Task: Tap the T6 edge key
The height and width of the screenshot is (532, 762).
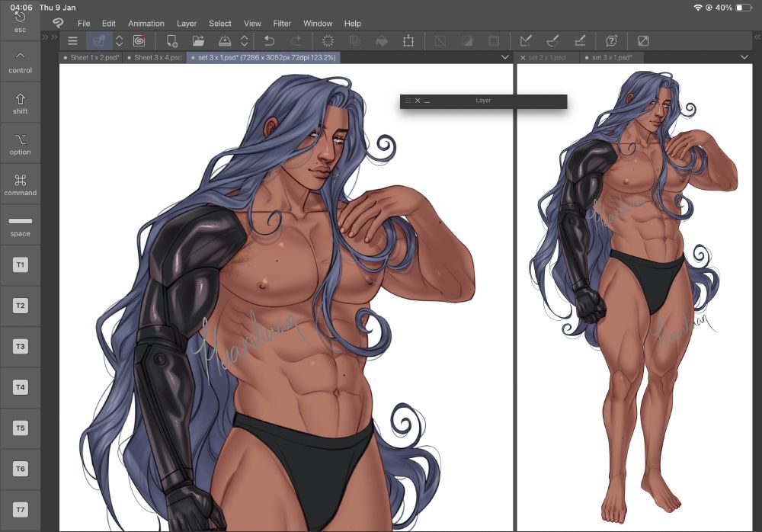Action: tap(20, 470)
